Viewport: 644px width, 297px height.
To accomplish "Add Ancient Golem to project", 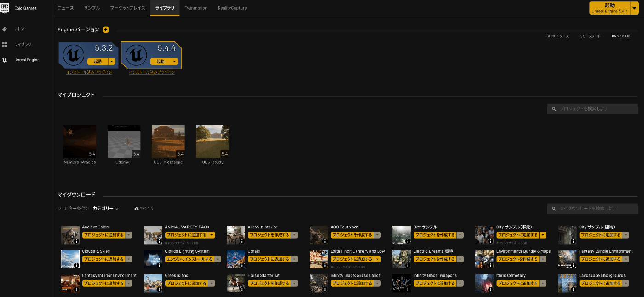I will click(103, 235).
